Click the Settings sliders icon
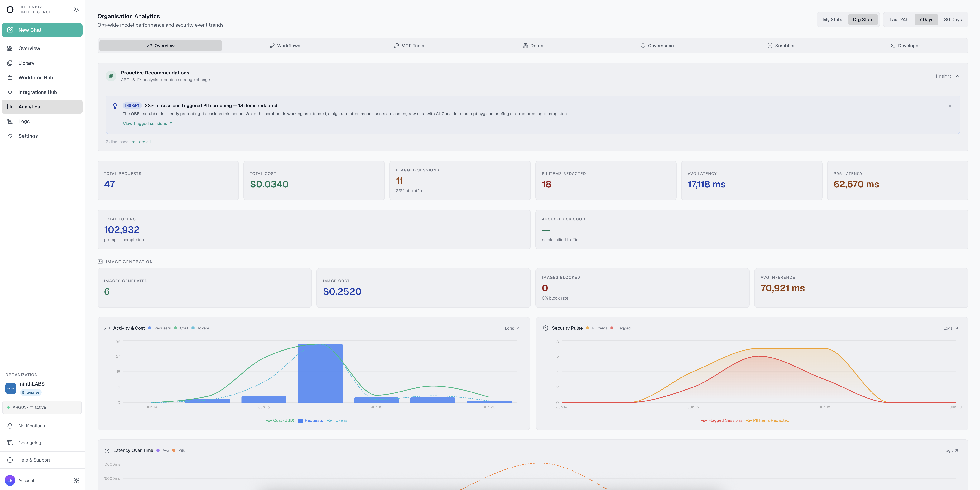Image resolution: width=980 pixels, height=490 pixels. [x=10, y=136]
